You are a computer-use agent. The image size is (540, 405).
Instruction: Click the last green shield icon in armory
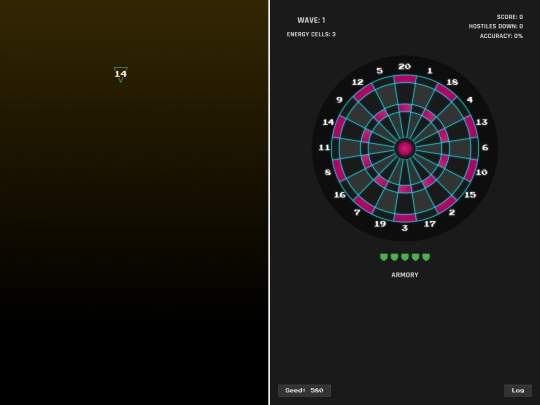(426, 257)
